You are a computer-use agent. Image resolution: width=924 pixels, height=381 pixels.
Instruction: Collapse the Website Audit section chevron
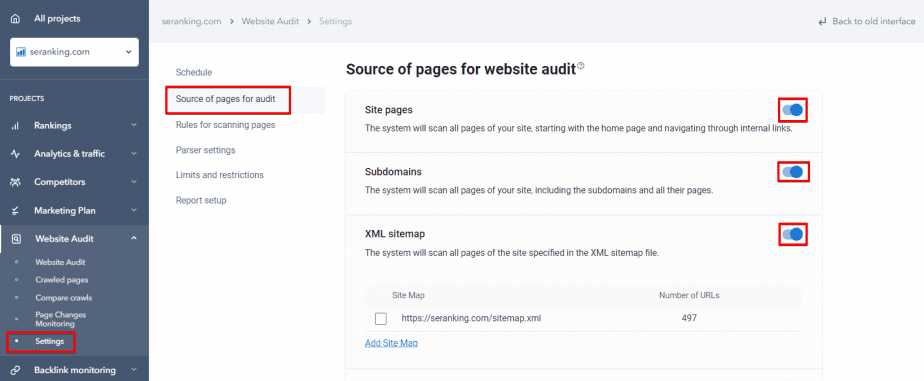pos(134,238)
